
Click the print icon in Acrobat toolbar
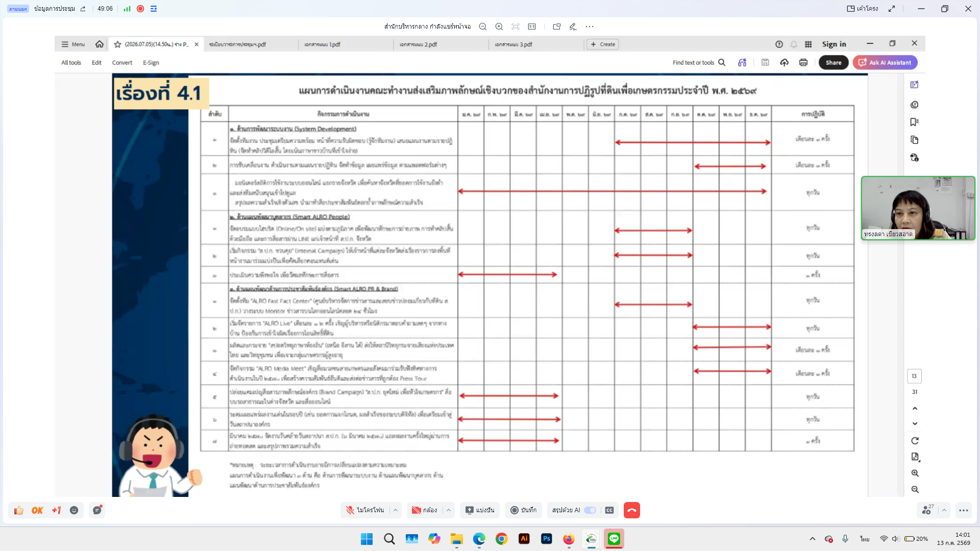[803, 62]
